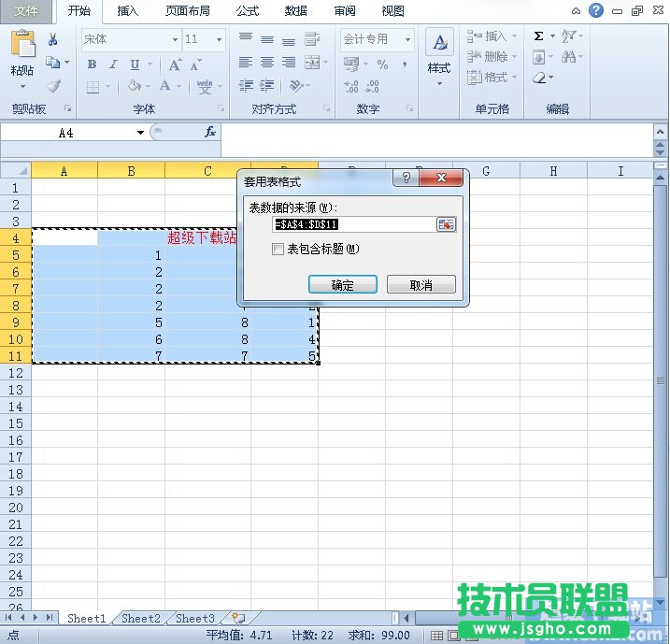Toggle Italic formatting button
Image resolution: width=670 pixels, height=644 pixels.
click(x=113, y=64)
